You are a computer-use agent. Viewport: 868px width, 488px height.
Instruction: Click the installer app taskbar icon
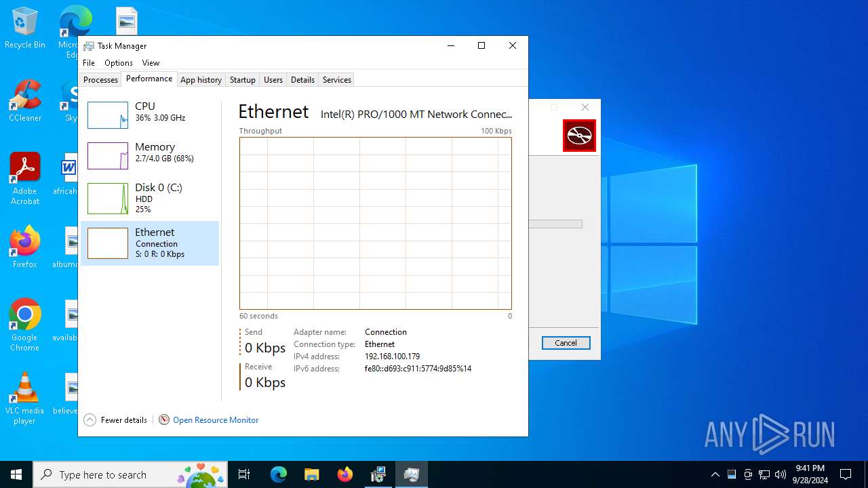(x=378, y=474)
